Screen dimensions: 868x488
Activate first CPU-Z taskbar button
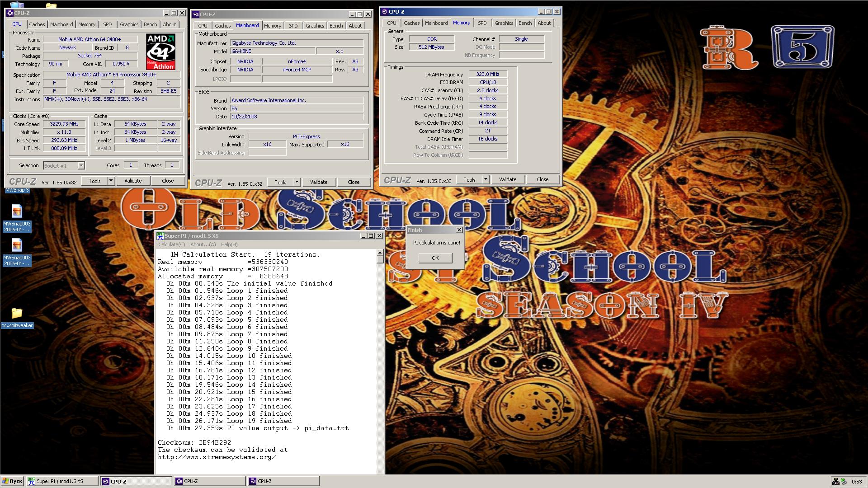[x=136, y=481]
